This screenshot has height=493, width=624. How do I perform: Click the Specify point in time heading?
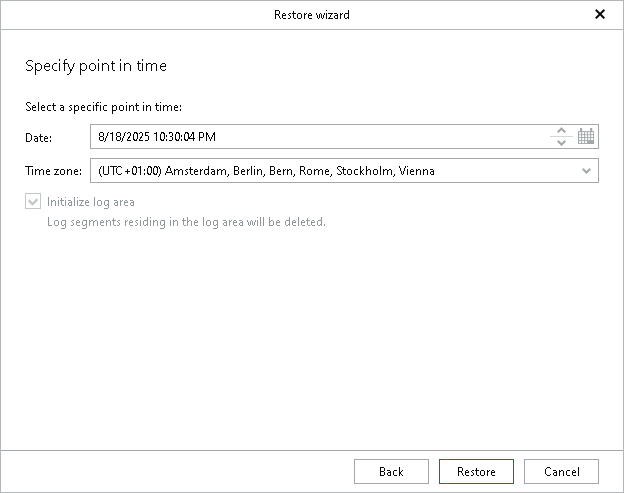(x=95, y=66)
